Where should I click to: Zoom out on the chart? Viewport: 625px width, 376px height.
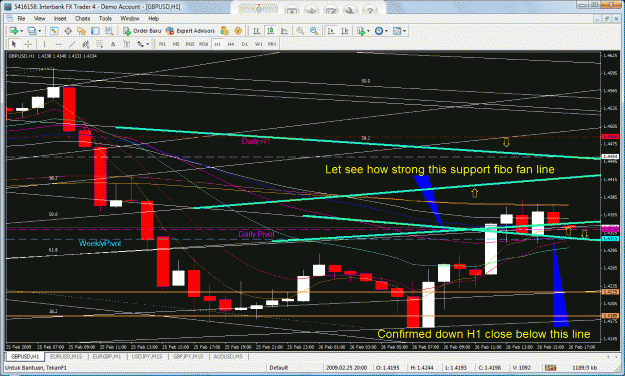tap(314, 31)
